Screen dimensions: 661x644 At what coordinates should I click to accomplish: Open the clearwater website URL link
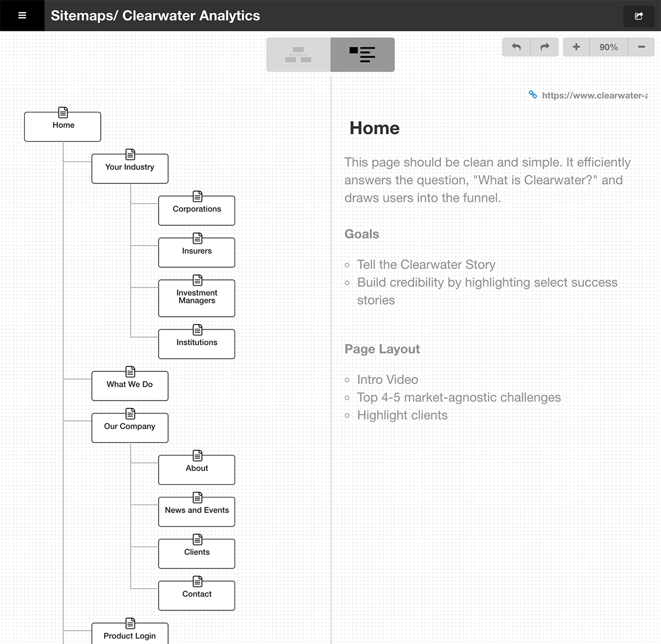coord(594,95)
